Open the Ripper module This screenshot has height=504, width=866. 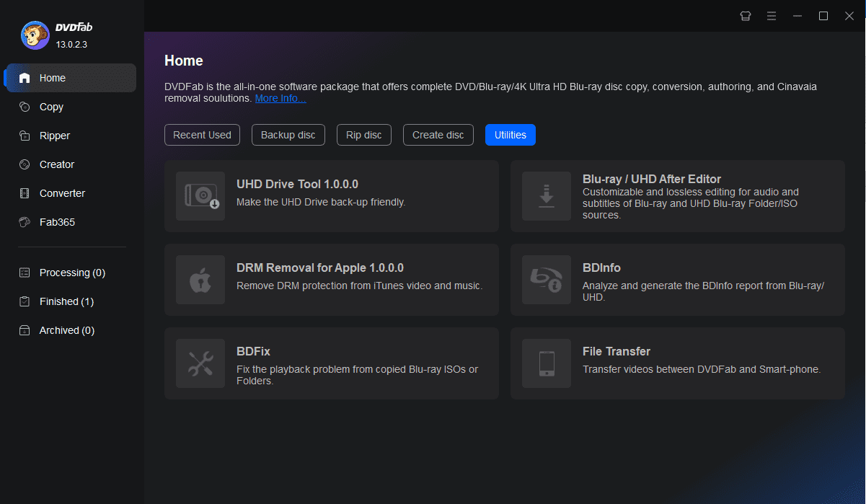54,135
